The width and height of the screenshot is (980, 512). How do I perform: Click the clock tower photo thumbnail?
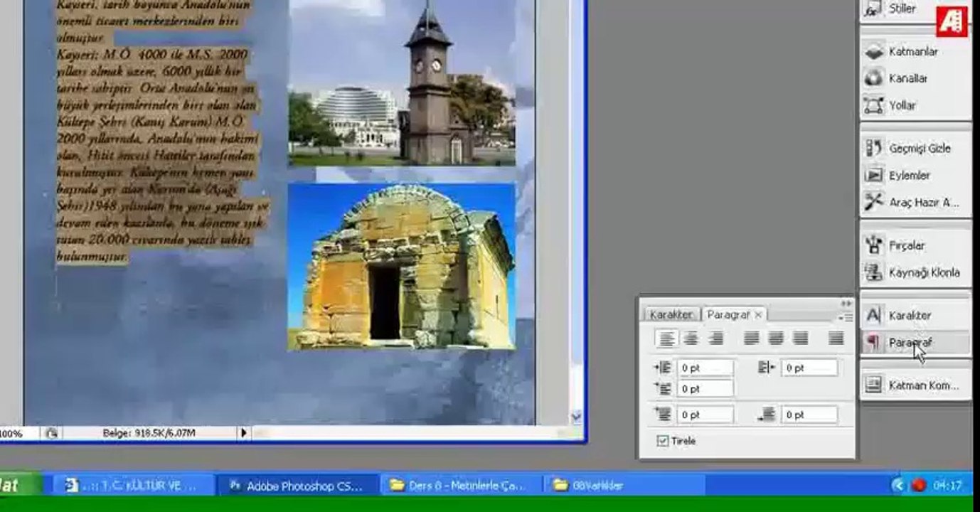tap(401, 82)
